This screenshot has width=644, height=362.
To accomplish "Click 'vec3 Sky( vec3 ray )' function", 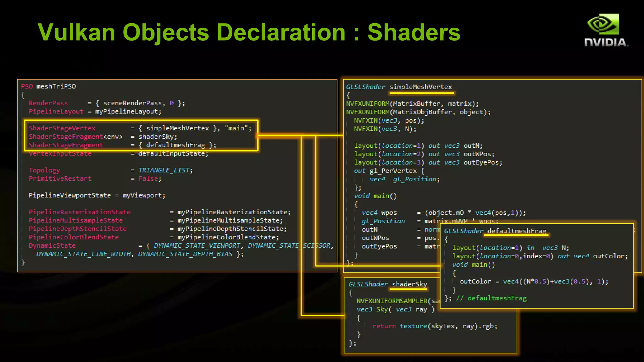I will (396, 310).
